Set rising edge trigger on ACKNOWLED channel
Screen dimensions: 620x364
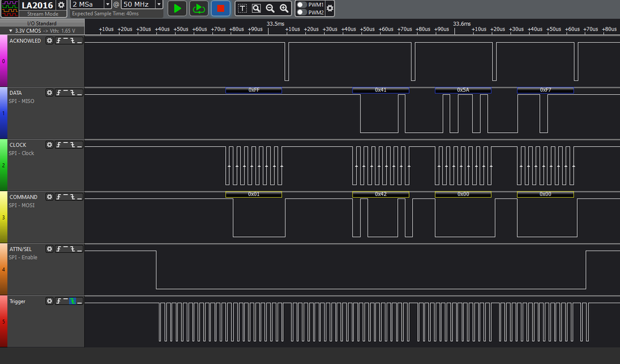pos(58,40)
